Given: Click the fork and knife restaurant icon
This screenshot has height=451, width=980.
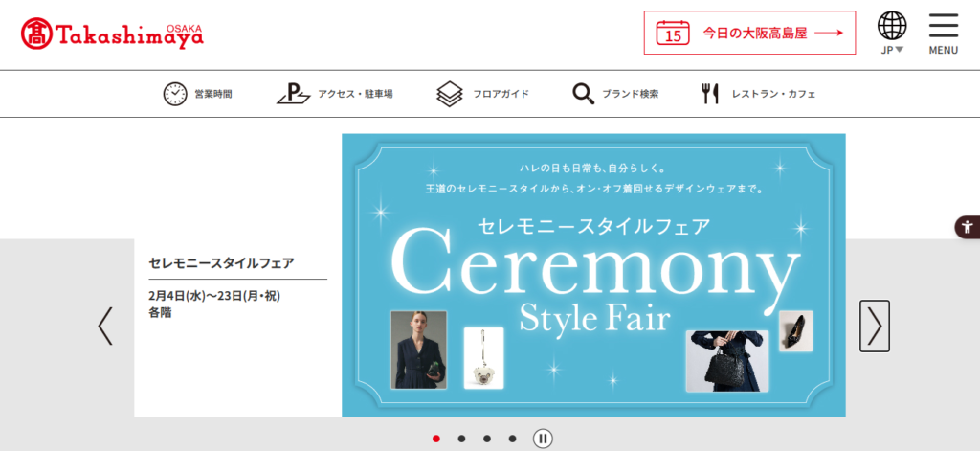Looking at the screenshot, I should (x=709, y=94).
